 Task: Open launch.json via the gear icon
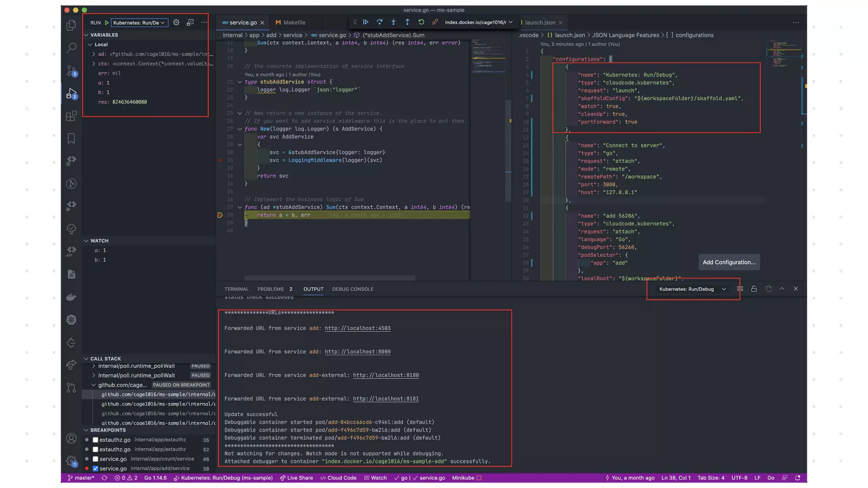176,22
